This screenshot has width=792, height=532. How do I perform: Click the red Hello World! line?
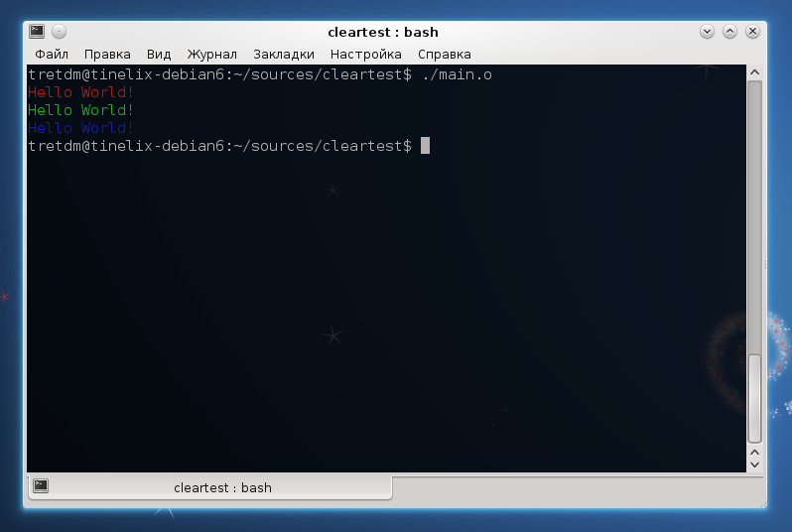[80, 92]
